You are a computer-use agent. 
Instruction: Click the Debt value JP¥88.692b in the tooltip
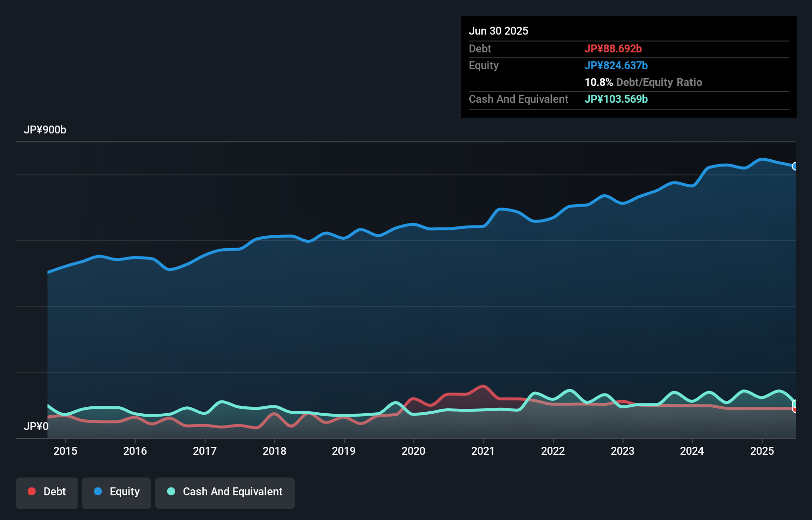pos(613,48)
